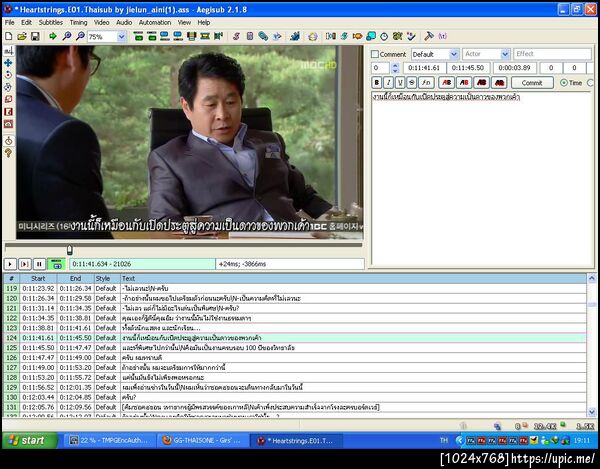This screenshot has height=469, width=600.
Task: Select the Time radio button
Action: [x=564, y=83]
